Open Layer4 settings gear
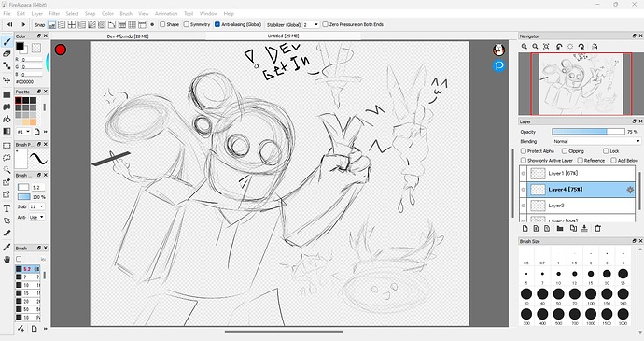Image resolution: width=644 pixels, height=341 pixels. 630,190
